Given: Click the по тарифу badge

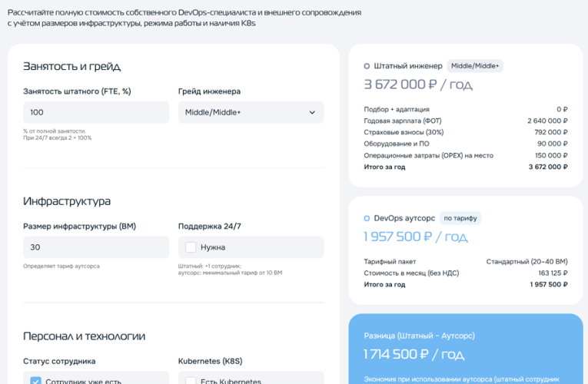Looking at the screenshot, I should coord(460,218).
